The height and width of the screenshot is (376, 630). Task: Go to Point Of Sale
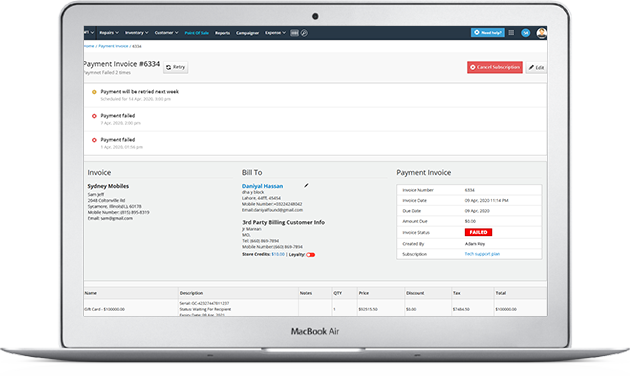196,33
